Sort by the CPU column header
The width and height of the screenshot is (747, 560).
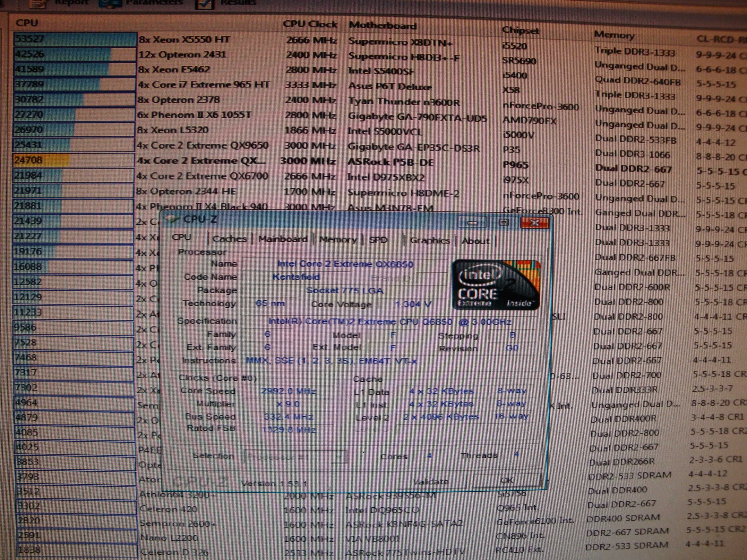click(x=27, y=23)
